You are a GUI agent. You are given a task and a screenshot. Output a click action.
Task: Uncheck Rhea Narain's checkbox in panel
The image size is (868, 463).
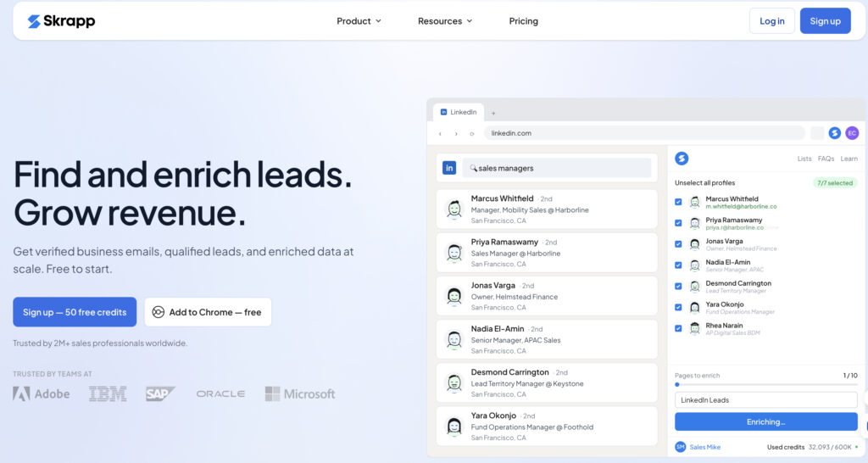pyautogui.click(x=678, y=328)
